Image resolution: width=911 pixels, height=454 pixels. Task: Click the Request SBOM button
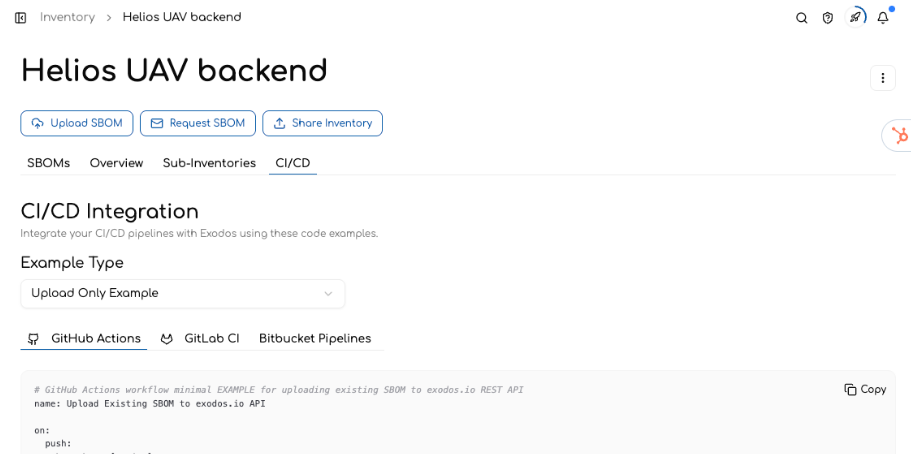pyautogui.click(x=198, y=123)
